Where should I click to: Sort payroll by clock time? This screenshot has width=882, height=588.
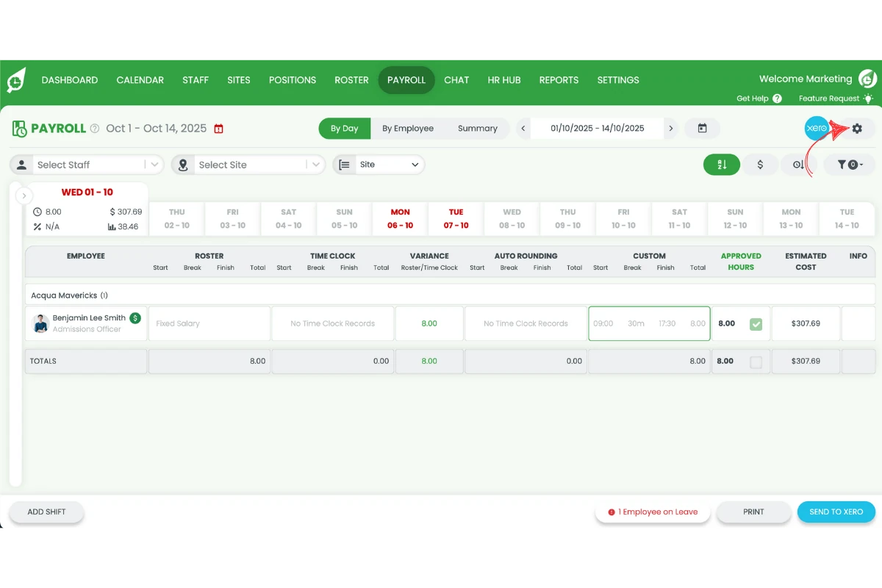[798, 165]
